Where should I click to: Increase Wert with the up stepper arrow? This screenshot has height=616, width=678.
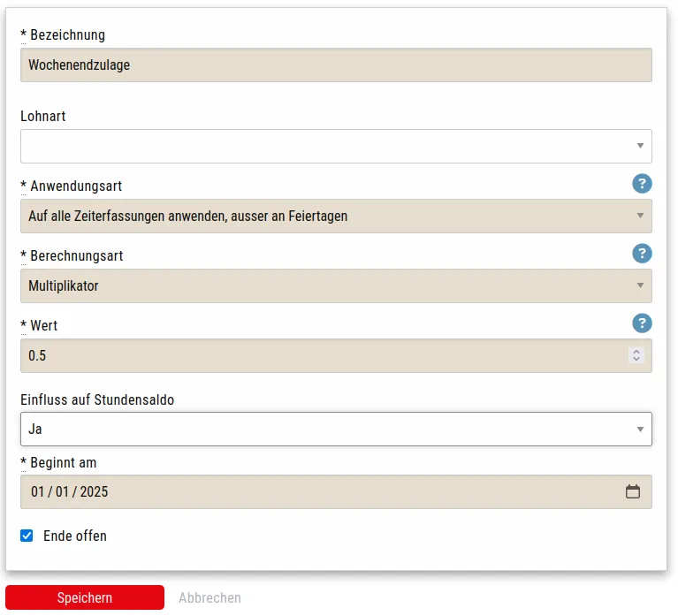pos(636,351)
